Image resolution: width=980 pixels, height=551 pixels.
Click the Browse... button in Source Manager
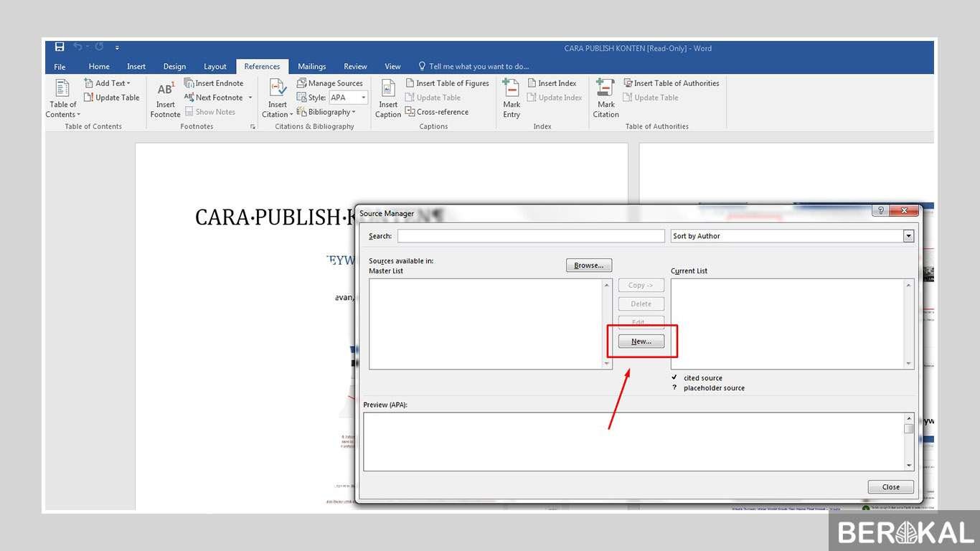point(589,265)
